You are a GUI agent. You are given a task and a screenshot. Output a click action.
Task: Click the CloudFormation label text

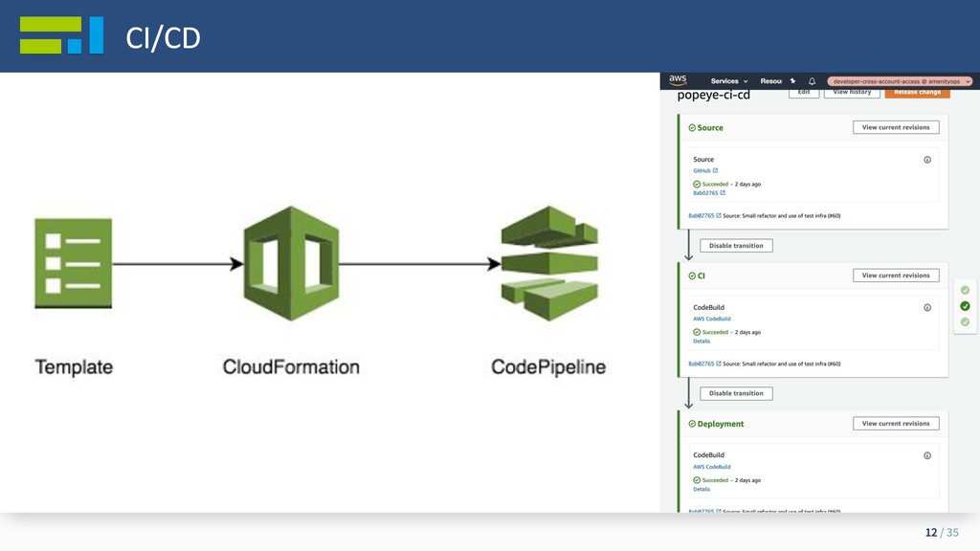[x=291, y=367]
